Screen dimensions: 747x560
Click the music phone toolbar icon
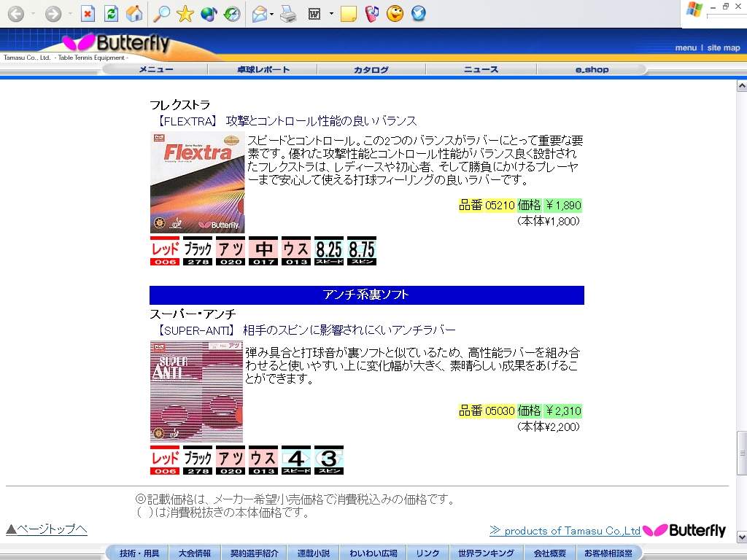pyautogui.click(x=371, y=13)
